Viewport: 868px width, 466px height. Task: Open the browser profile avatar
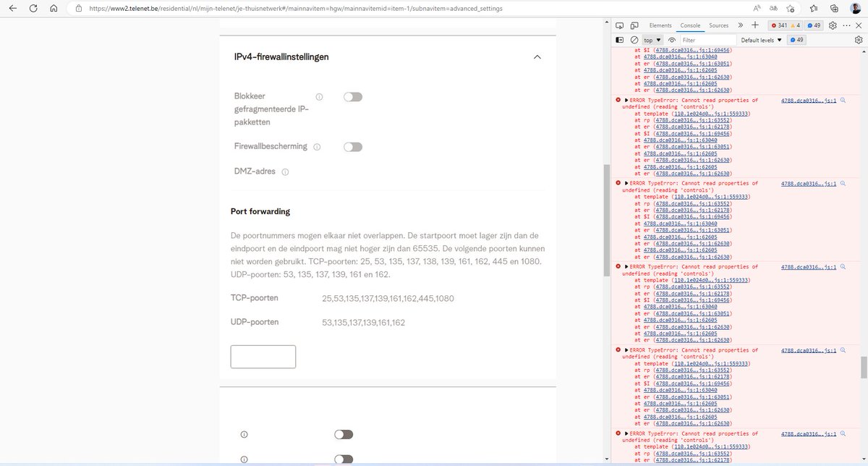(854, 9)
